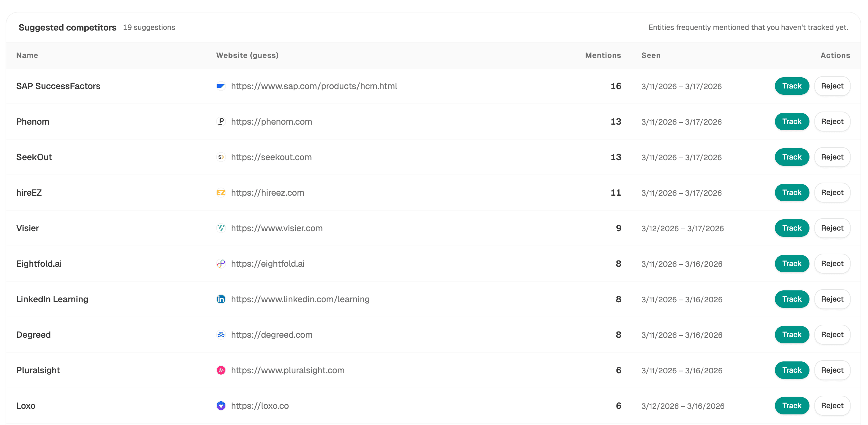Select the SeekOut name cell
This screenshot has width=868, height=425.
pyautogui.click(x=34, y=157)
